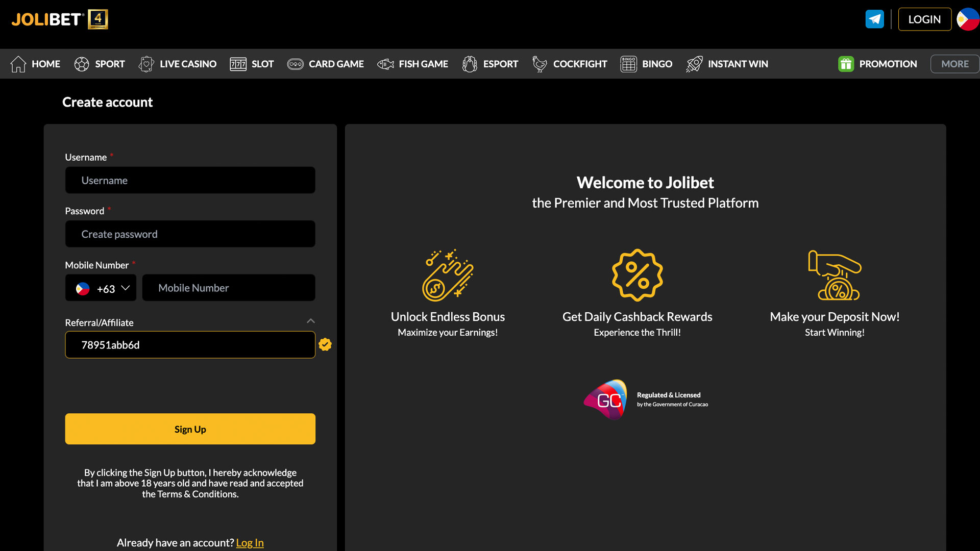The height and width of the screenshot is (551, 980).
Task: Click the Experience the Thrill! subtitle
Action: [x=637, y=332]
